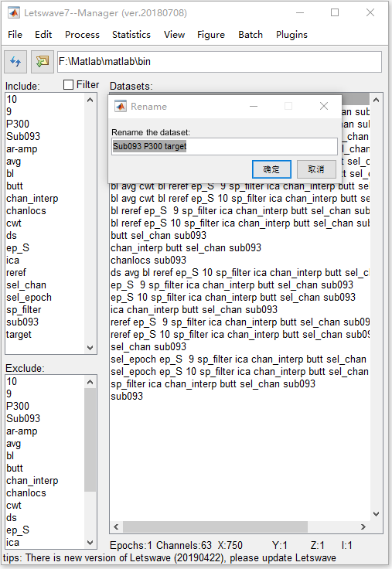Click Datasets horizontal scroll right arrow
The width and height of the screenshot is (392, 569).
coord(363,526)
